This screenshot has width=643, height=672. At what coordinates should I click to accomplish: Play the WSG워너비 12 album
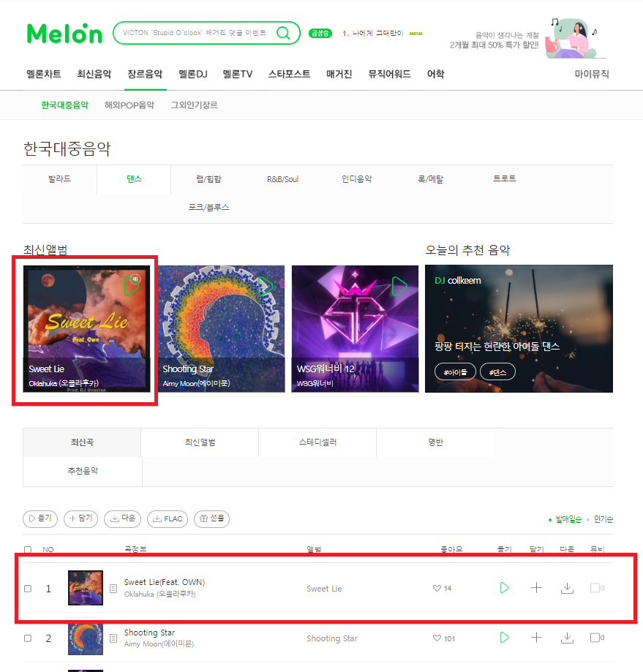tap(399, 287)
